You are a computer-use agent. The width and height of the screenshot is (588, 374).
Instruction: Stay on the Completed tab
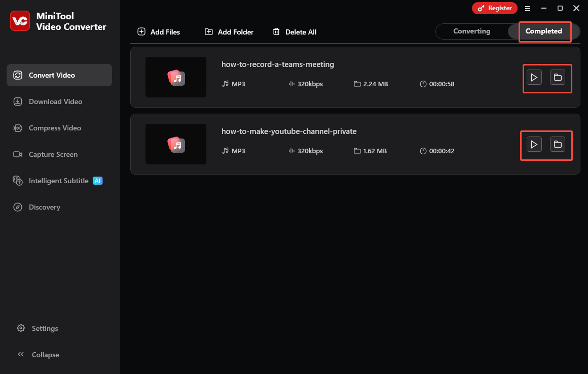coord(544,31)
